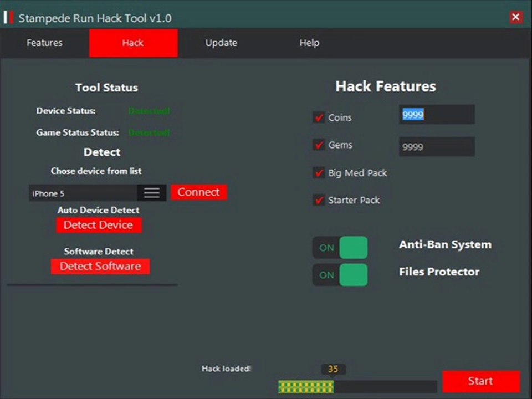Click the hack loading progress bar
Viewport: 532px width, 399px height.
357,387
